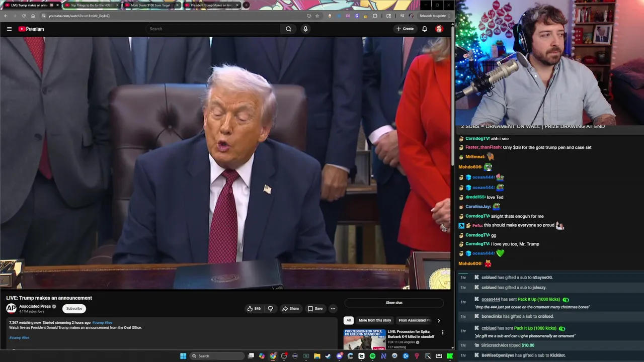Open the Associated Press channel avatar

(11, 308)
